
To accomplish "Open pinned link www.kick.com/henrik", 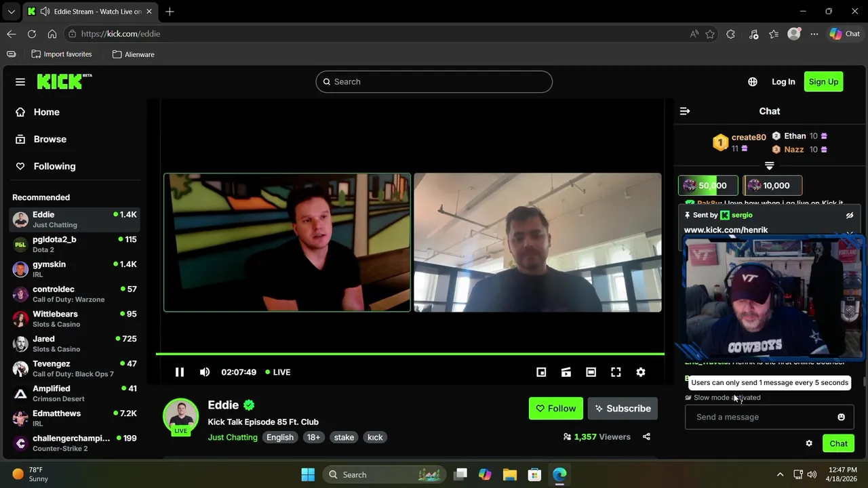I will tap(726, 230).
